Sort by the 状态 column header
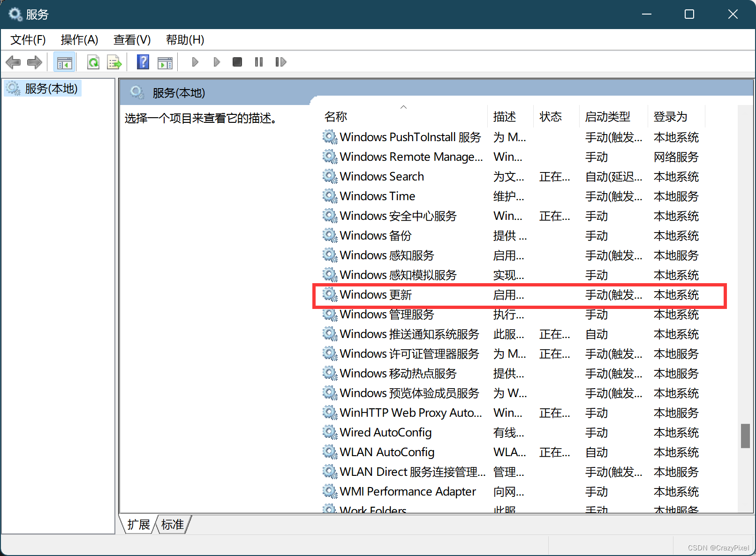The image size is (756, 556). coord(556,117)
